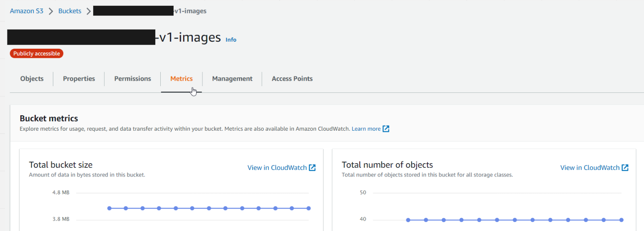The width and height of the screenshot is (644, 231).
Task: Open the Access Points tab
Action: [x=292, y=79]
